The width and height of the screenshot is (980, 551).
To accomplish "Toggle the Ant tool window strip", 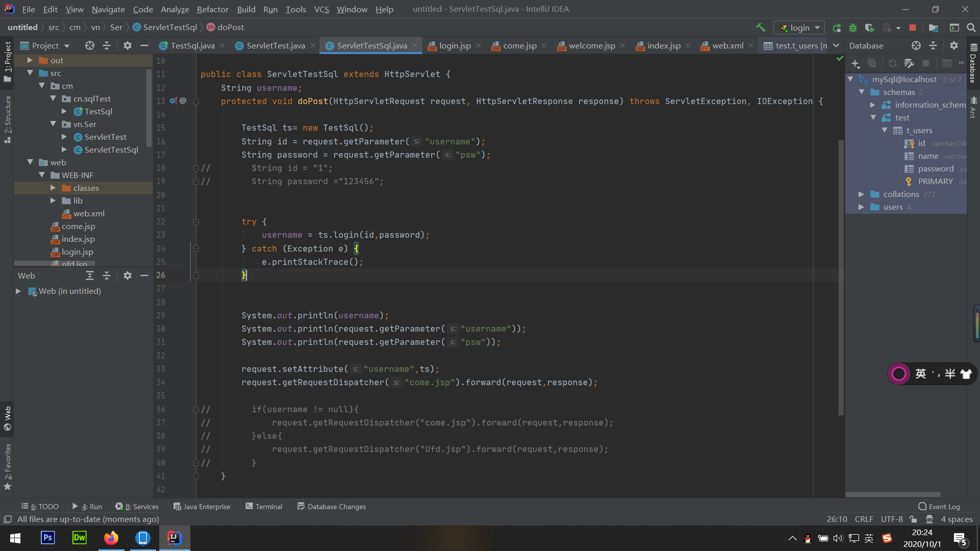I will [973, 107].
